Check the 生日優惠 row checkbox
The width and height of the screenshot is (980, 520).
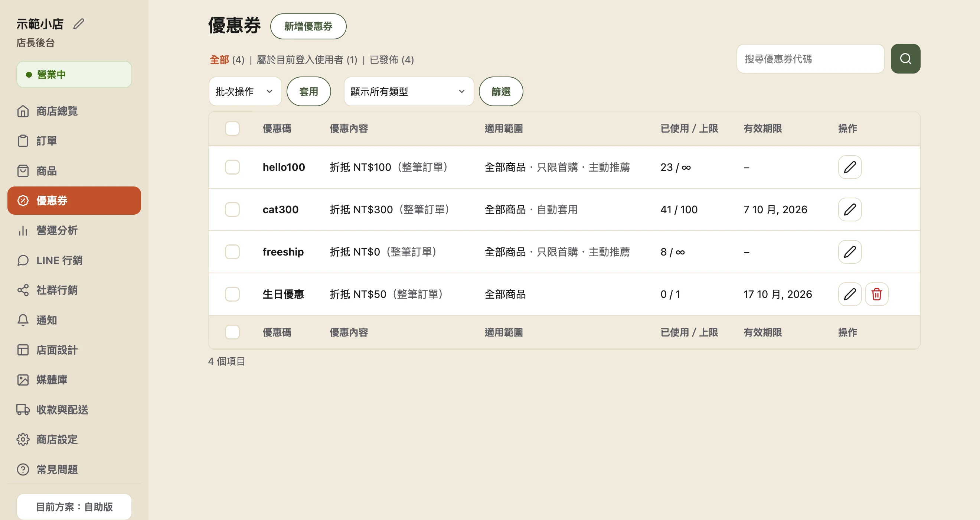tap(232, 294)
